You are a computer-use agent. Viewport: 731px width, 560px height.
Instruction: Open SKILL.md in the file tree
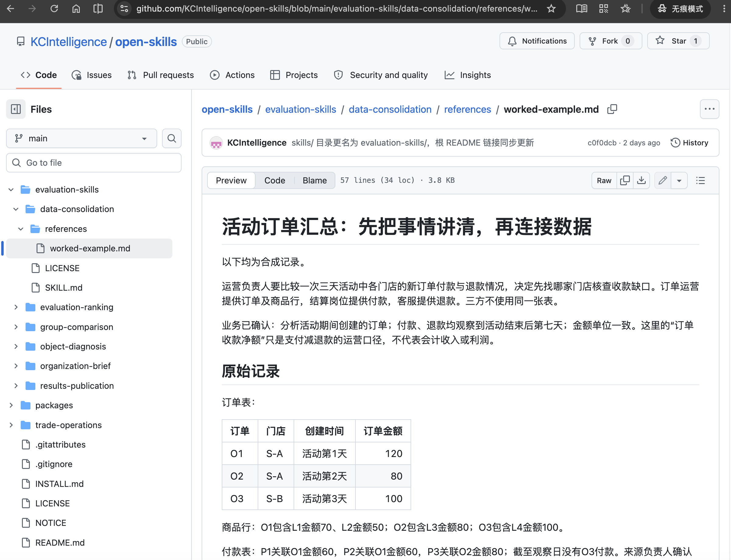pos(64,288)
